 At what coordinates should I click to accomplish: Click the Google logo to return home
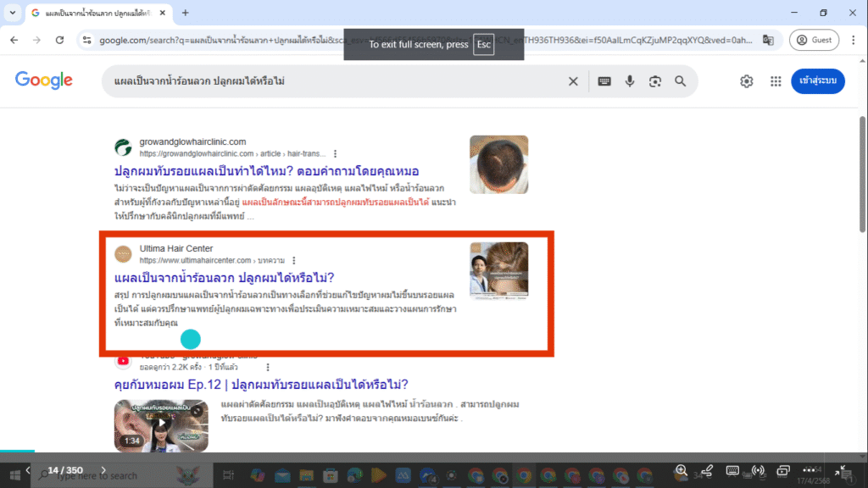click(x=43, y=80)
